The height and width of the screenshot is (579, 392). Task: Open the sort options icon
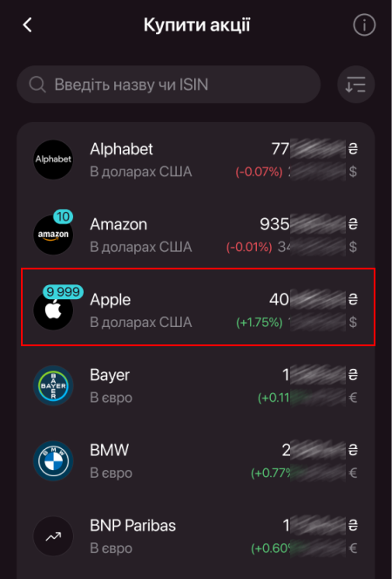(x=355, y=85)
